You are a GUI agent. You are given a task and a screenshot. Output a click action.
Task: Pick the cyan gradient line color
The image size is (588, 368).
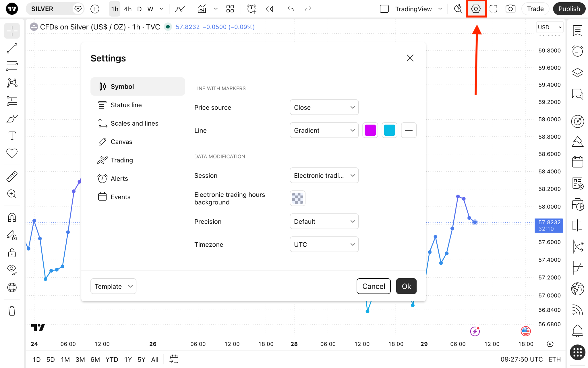point(389,130)
